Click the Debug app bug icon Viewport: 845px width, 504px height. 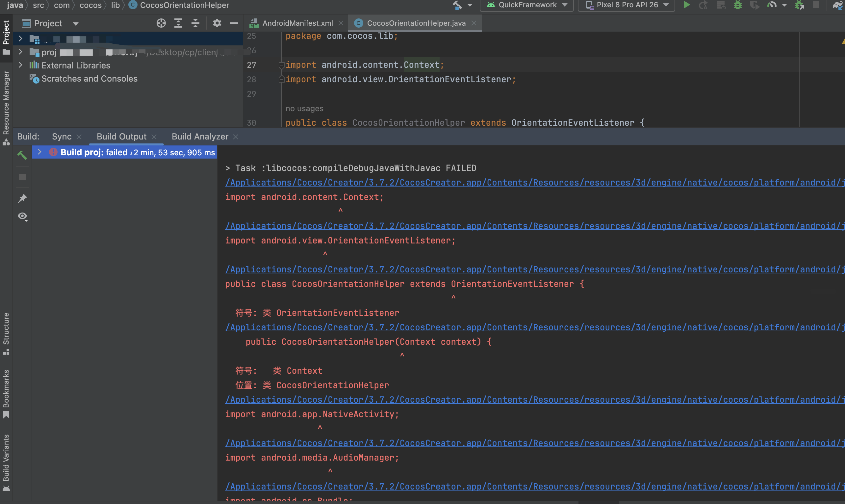737,5
